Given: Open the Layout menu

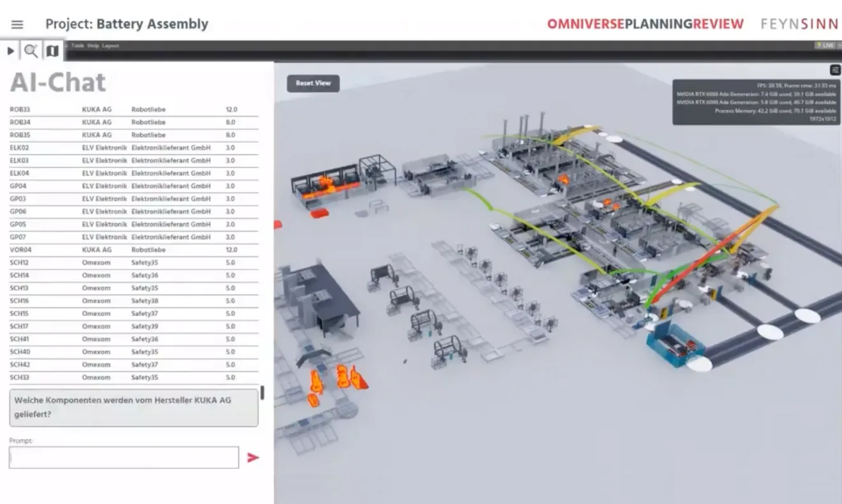Looking at the screenshot, I should click(110, 46).
